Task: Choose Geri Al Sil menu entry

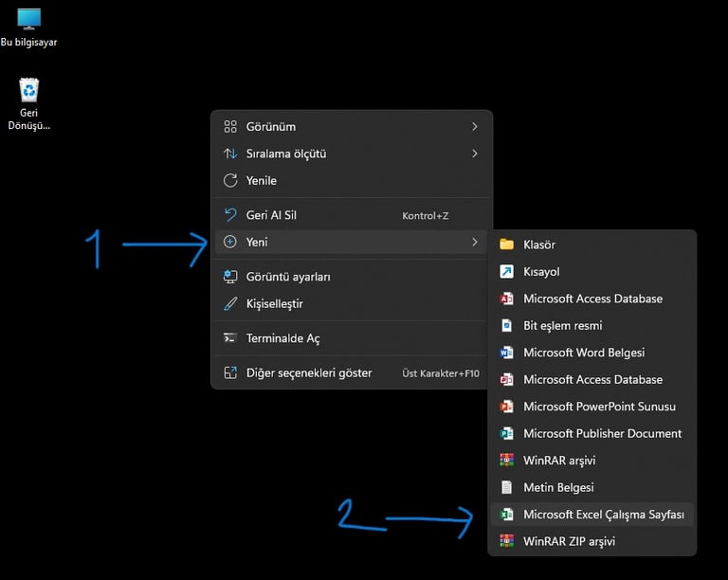Action: [351, 215]
